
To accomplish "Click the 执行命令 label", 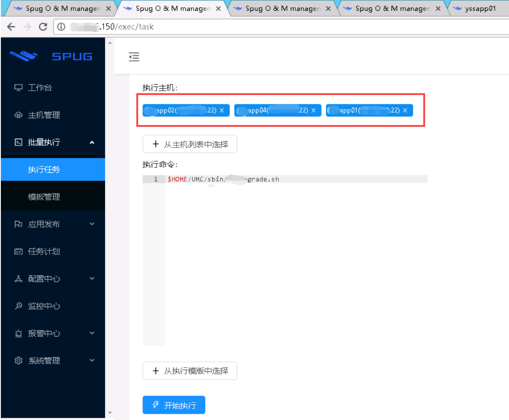I will coord(160,165).
